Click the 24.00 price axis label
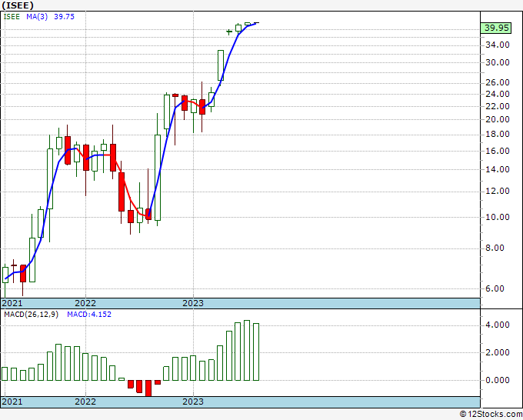Image resolution: width=523 pixels, height=420 pixels. (498, 94)
